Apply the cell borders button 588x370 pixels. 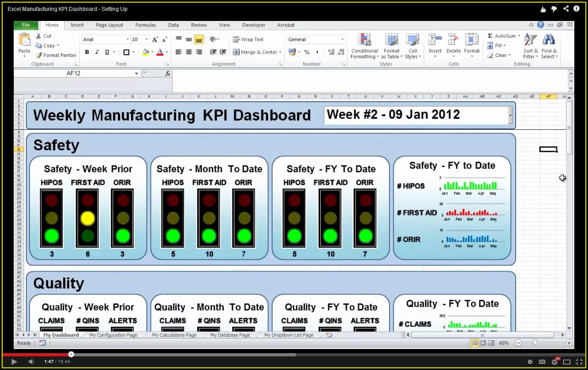tap(127, 52)
